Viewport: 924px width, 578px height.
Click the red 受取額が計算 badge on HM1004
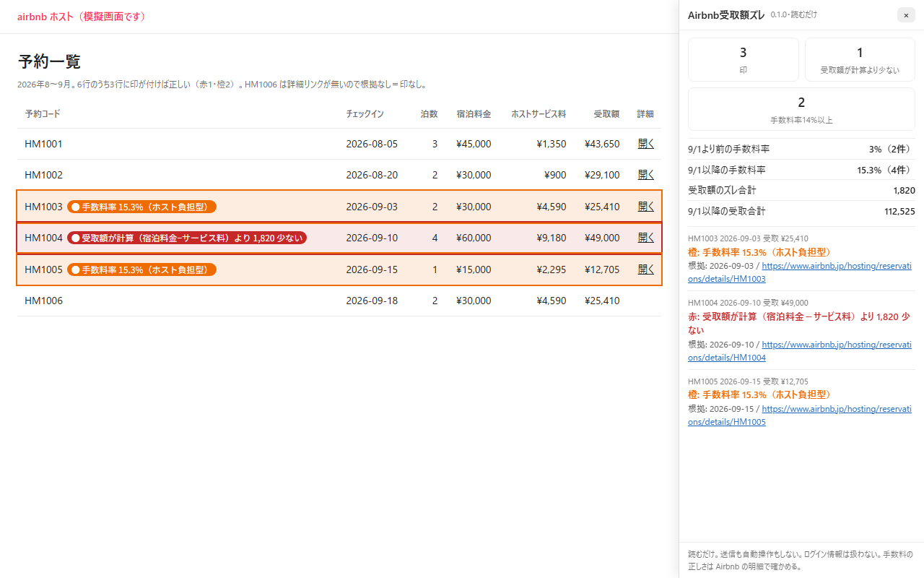(187, 238)
